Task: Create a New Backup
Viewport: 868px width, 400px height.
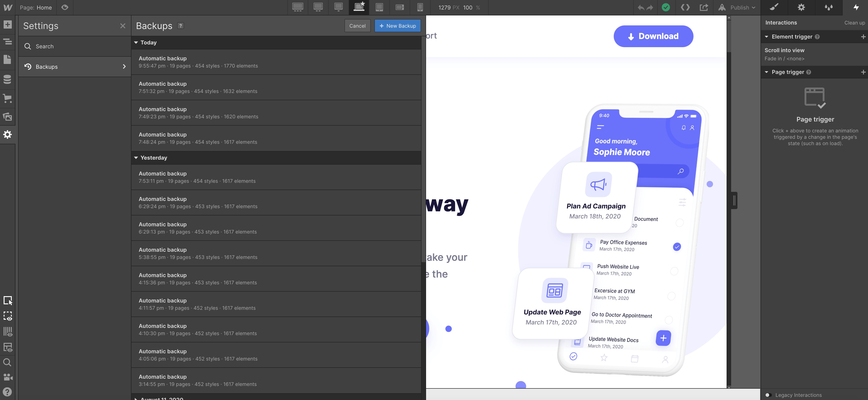Action: point(398,26)
